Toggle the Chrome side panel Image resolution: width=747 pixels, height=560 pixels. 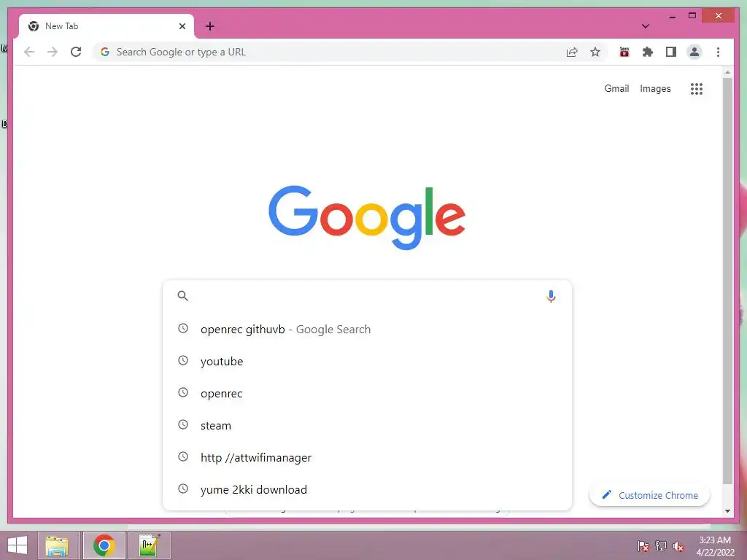tap(671, 52)
